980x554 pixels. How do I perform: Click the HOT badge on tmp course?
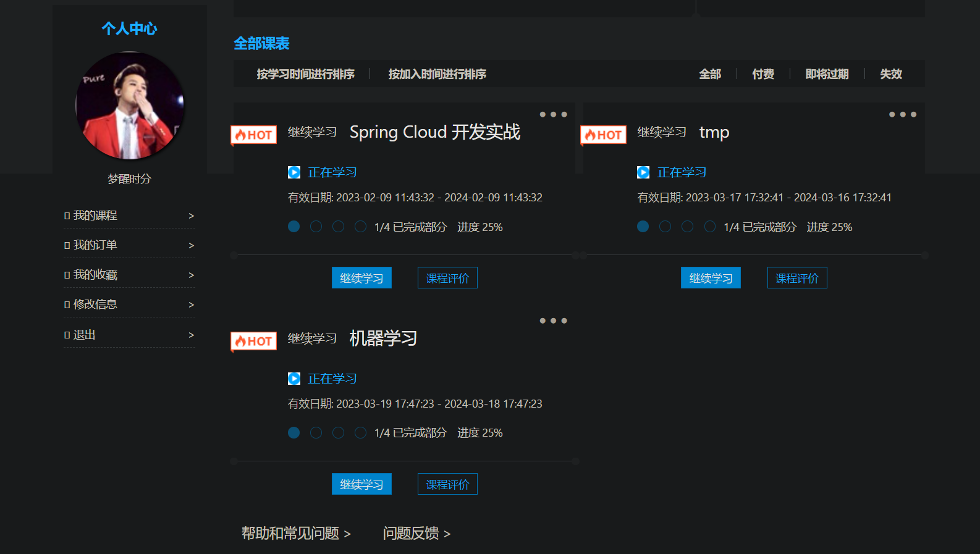[x=603, y=135]
